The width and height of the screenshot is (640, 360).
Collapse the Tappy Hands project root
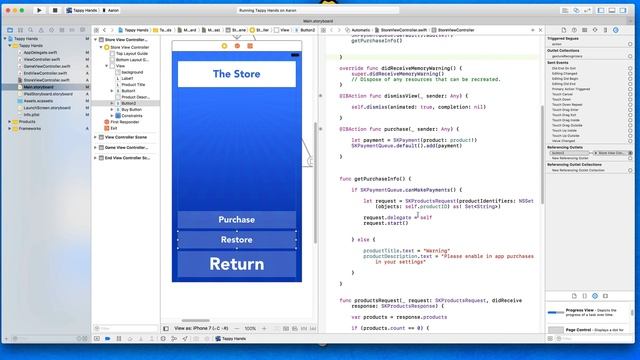[5, 38]
